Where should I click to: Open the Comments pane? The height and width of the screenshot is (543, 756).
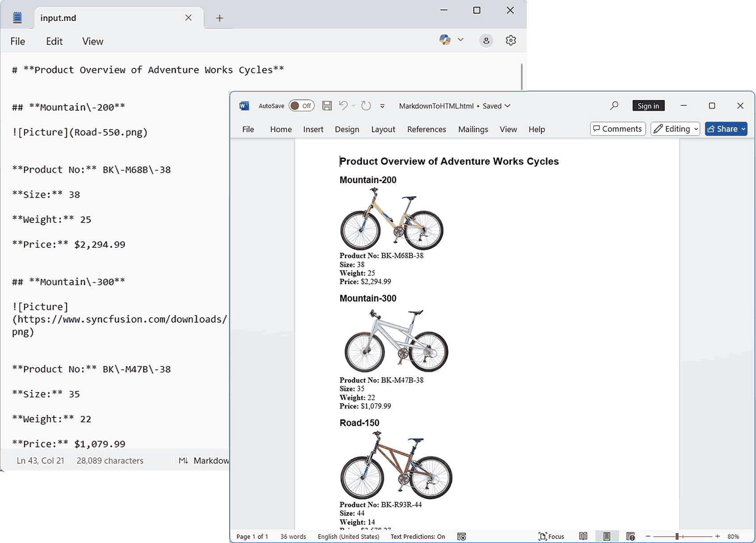click(x=617, y=129)
